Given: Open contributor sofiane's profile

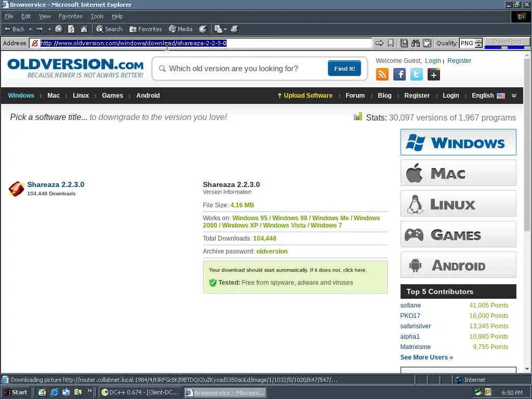Looking at the screenshot, I should click(x=410, y=305).
